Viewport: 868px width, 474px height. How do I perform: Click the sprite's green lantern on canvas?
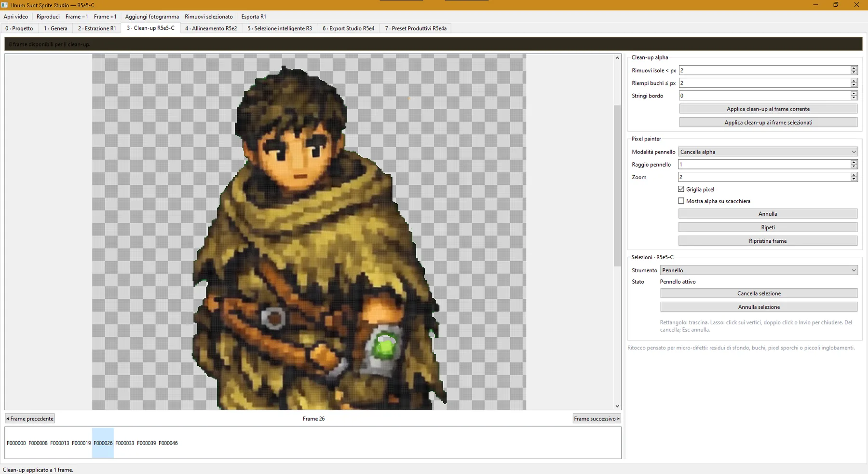click(x=384, y=346)
